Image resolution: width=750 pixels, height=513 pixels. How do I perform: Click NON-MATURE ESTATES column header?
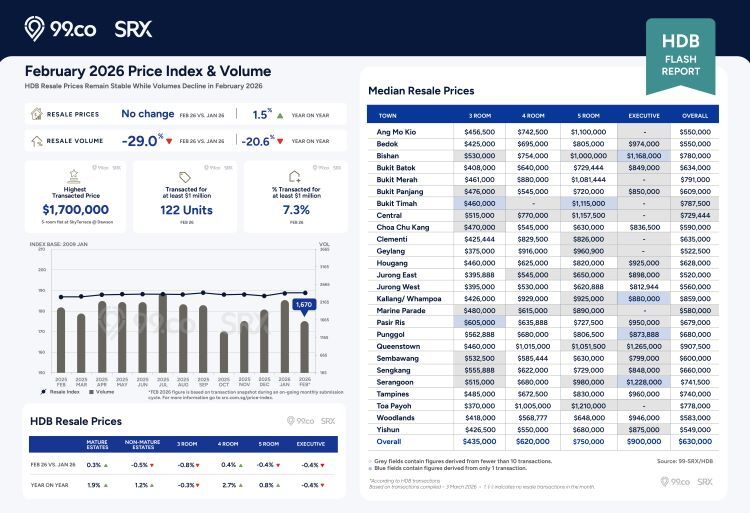tap(143, 444)
